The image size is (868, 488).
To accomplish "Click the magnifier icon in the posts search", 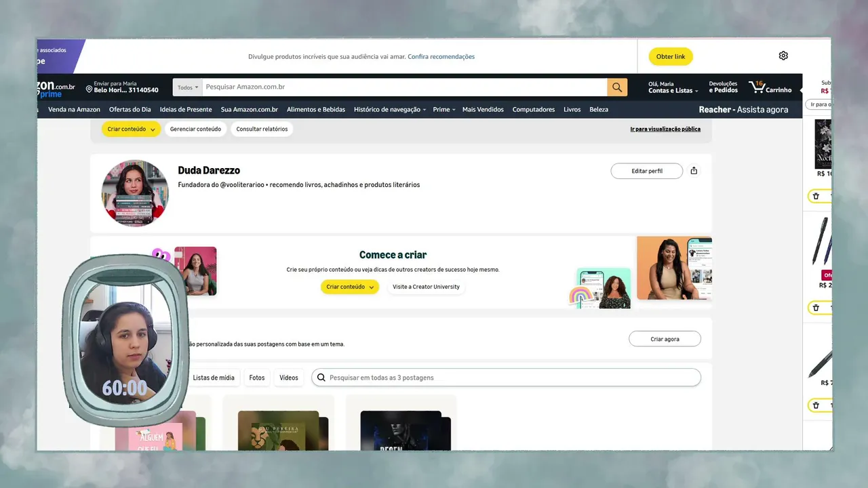I will click(x=321, y=378).
